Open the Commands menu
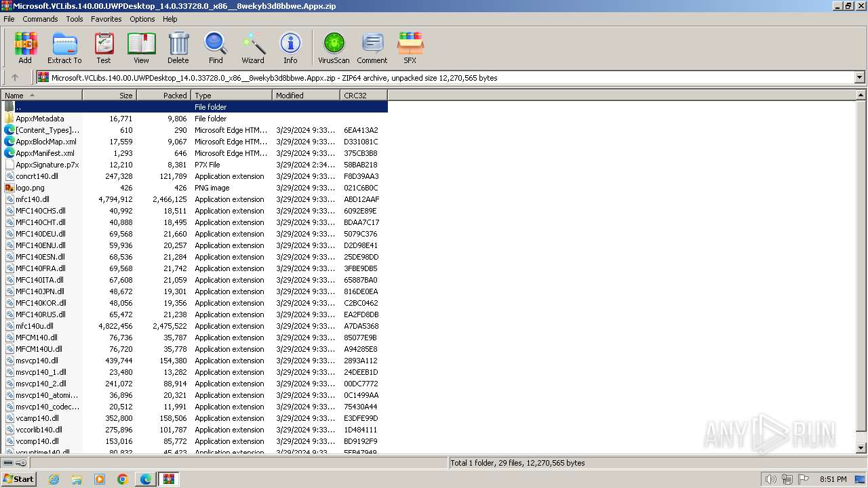The height and width of the screenshot is (488, 868). pos(40,19)
